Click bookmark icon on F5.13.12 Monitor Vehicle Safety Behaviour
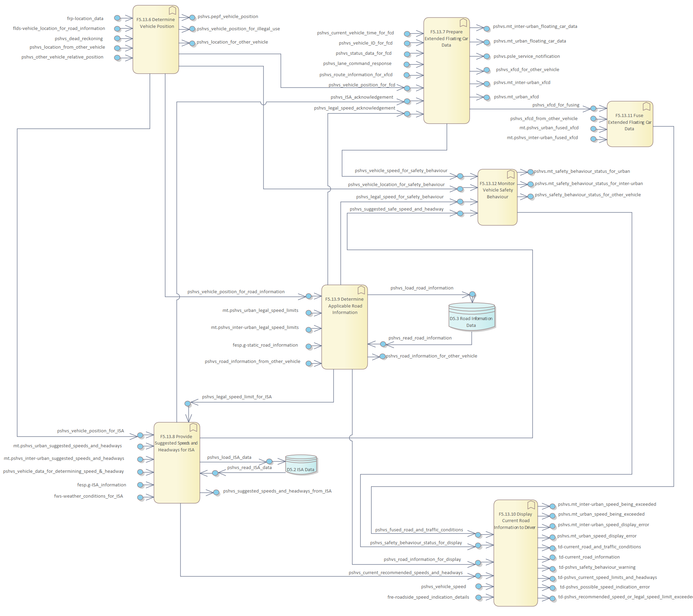The width and height of the screenshot is (693, 616). pyautogui.click(x=511, y=174)
